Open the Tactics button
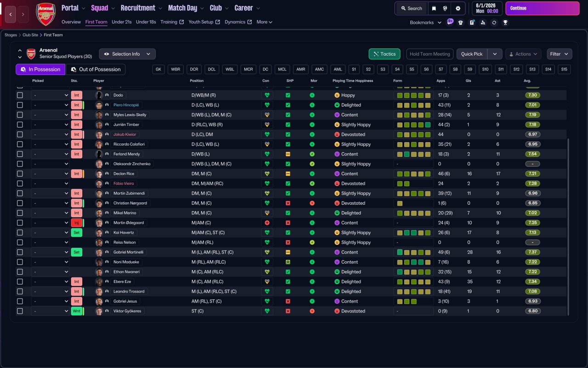 click(x=384, y=54)
